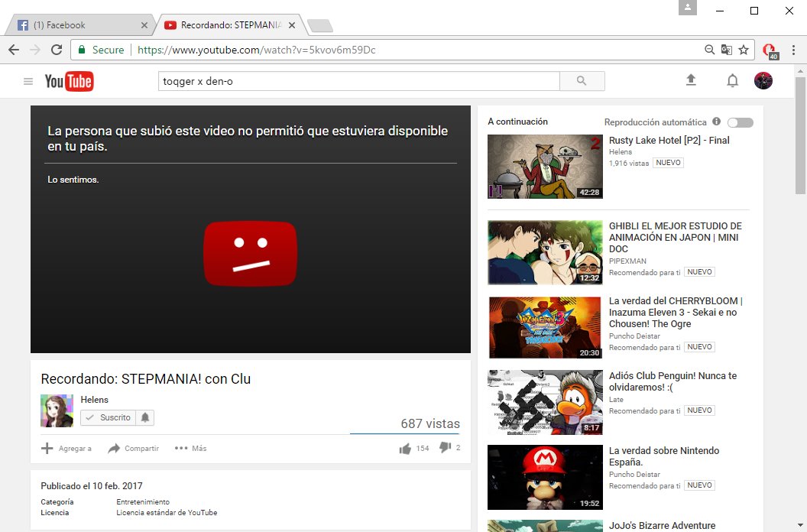Click the Mario Nintendo España thumbnail

pyautogui.click(x=545, y=477)
